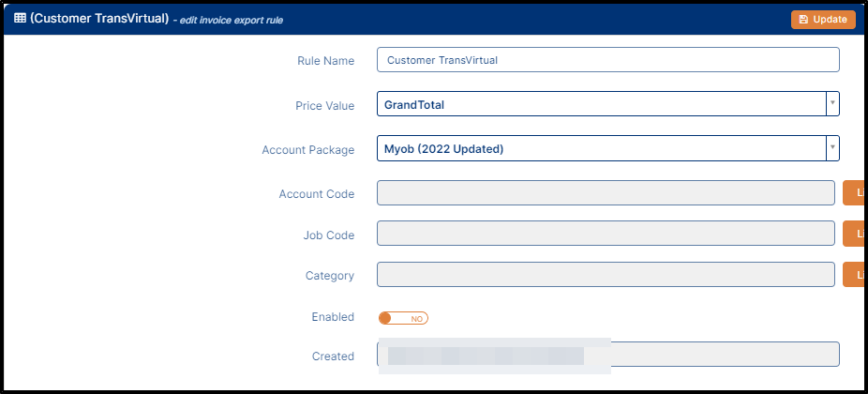Click the (Customer TransVirtual) header title
The width and height of the screenshot is (868, 394).
click(99, 18)
